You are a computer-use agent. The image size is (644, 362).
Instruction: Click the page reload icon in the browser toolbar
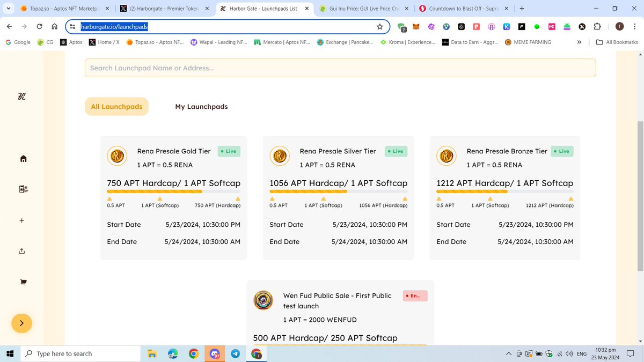(39, 26)
